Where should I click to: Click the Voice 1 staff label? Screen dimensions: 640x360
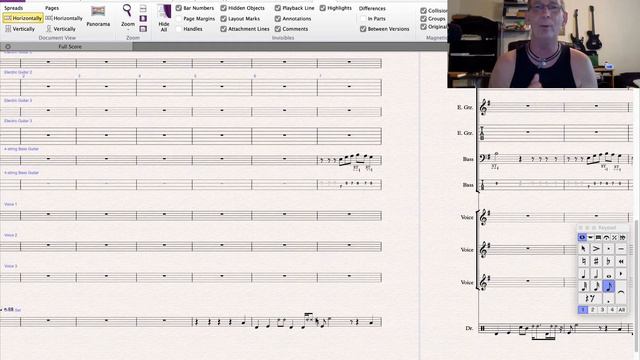point(11,204)
